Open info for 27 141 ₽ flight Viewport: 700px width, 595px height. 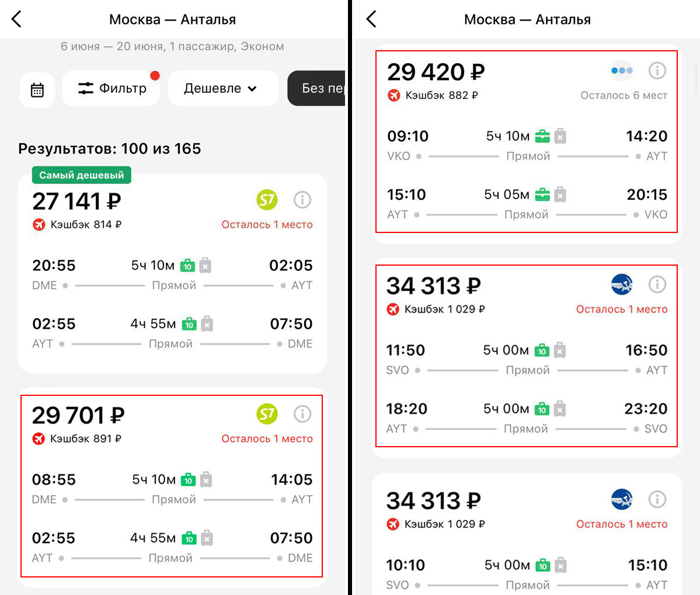pos(302,200)
